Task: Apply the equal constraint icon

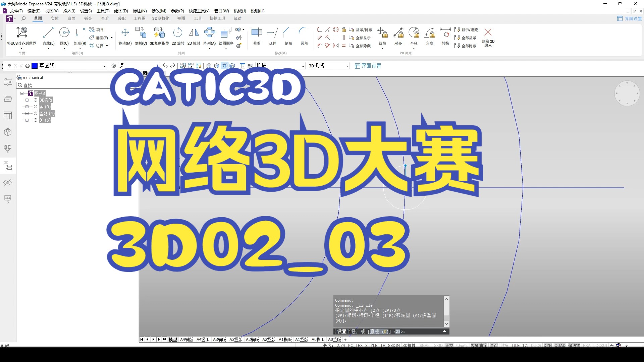Action: [344, 46]
